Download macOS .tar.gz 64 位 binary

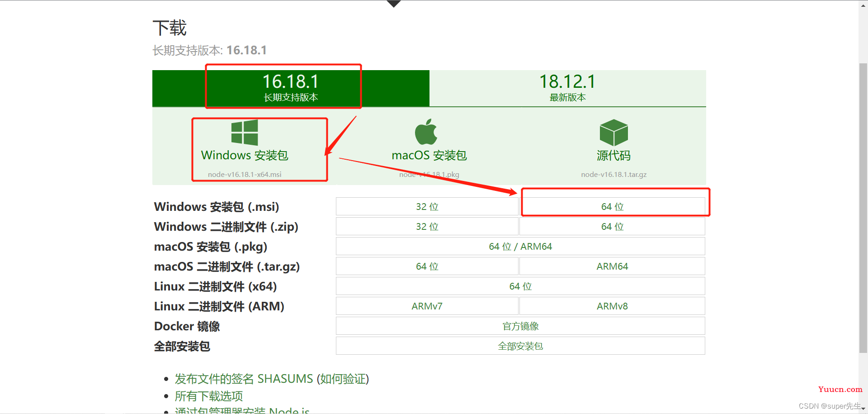[x=427, y=266]
